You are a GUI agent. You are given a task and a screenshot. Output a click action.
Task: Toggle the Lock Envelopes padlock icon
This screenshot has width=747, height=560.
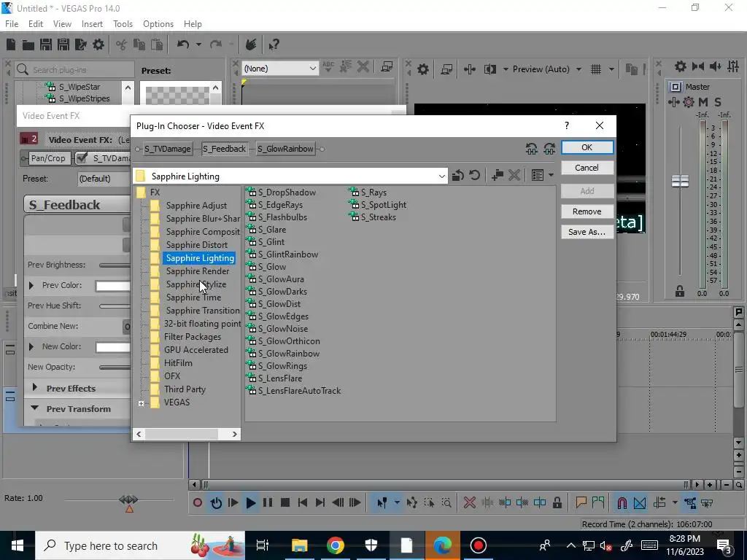(557, 503)
